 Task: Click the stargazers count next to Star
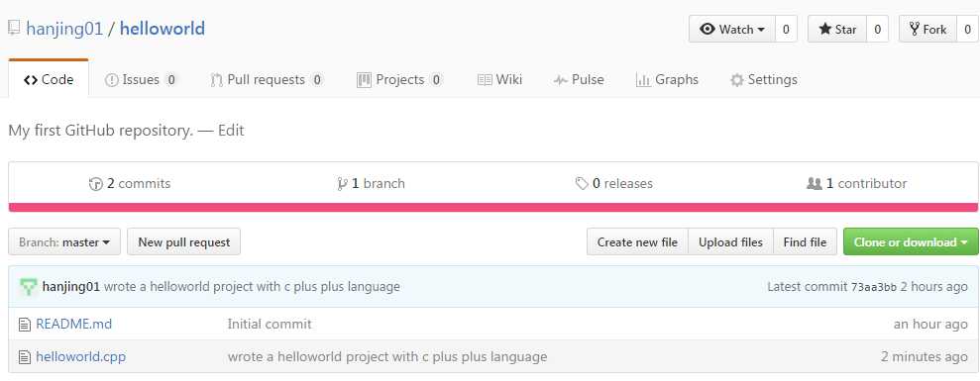pyautogui.click(x=877, y=30)
